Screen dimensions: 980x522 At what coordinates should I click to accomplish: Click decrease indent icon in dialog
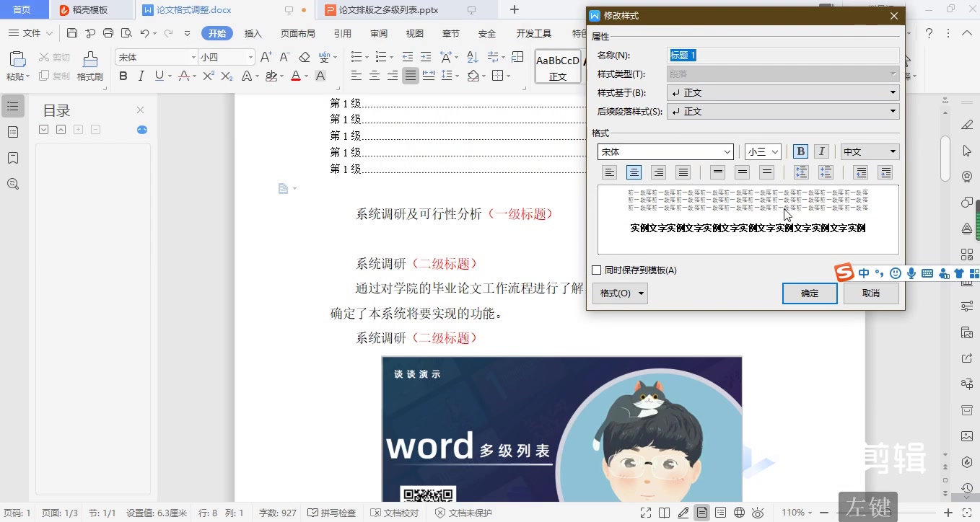[860, 172]
